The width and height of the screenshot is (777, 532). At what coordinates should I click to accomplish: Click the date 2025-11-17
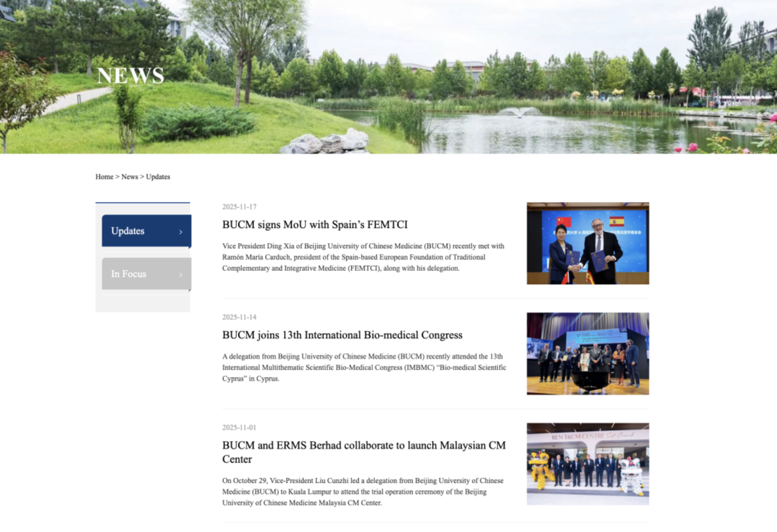pos(239,207)
